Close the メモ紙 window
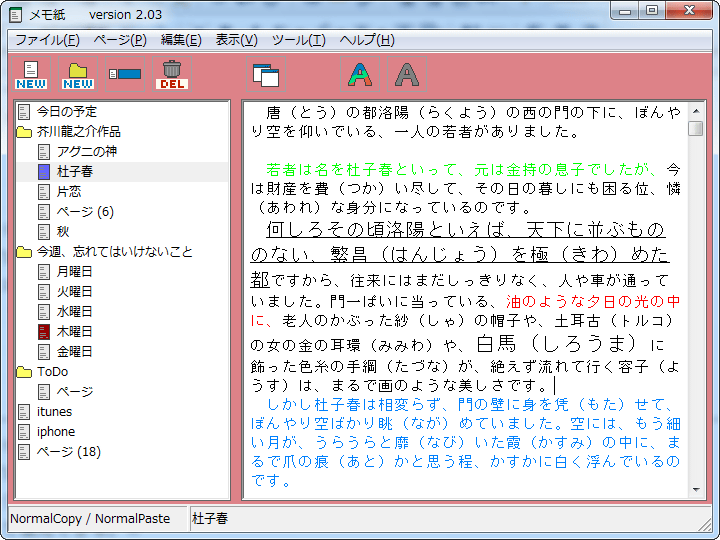This screenshot has width=720, height=540. tap(689, 11)
